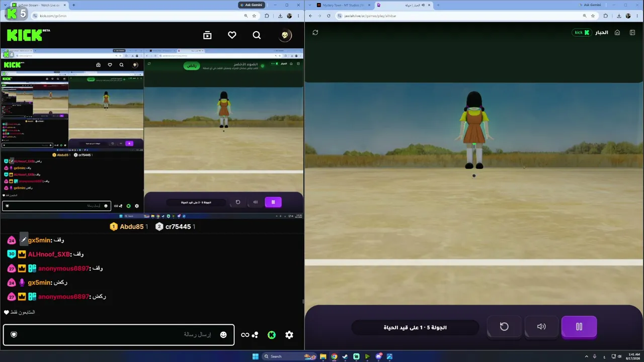This screenshot has height=362, width=644.
Task: Click the infinity icon next to chat input
Action: click(245, 335)
